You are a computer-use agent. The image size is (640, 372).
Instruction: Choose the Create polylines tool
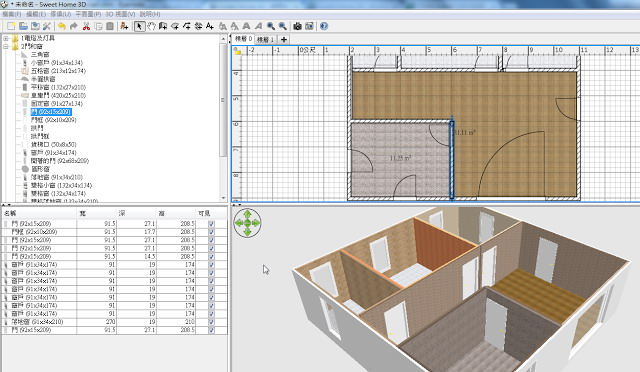tap(187, 26)
